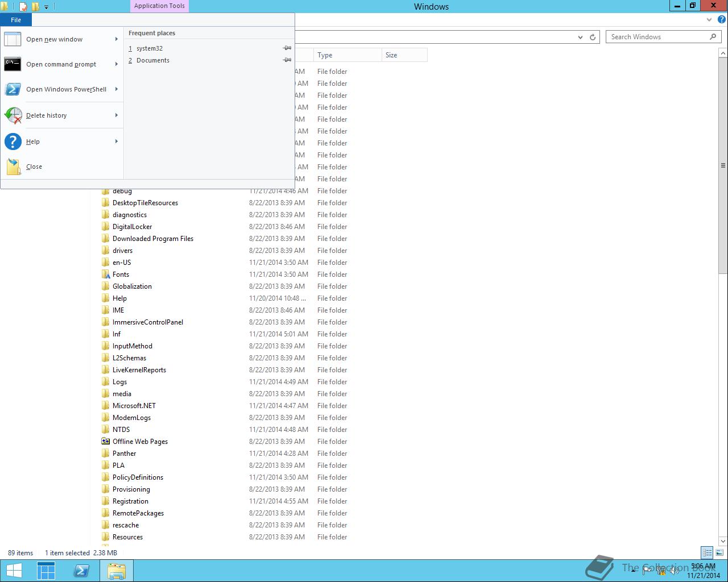Click the New folder icon in the Quick Access Toolbar
Screen dimensions: 728x582
(x=35, y=7)
